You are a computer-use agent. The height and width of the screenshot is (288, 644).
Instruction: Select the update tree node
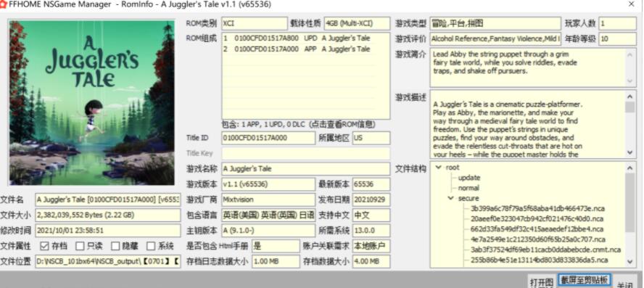[469, 178]
